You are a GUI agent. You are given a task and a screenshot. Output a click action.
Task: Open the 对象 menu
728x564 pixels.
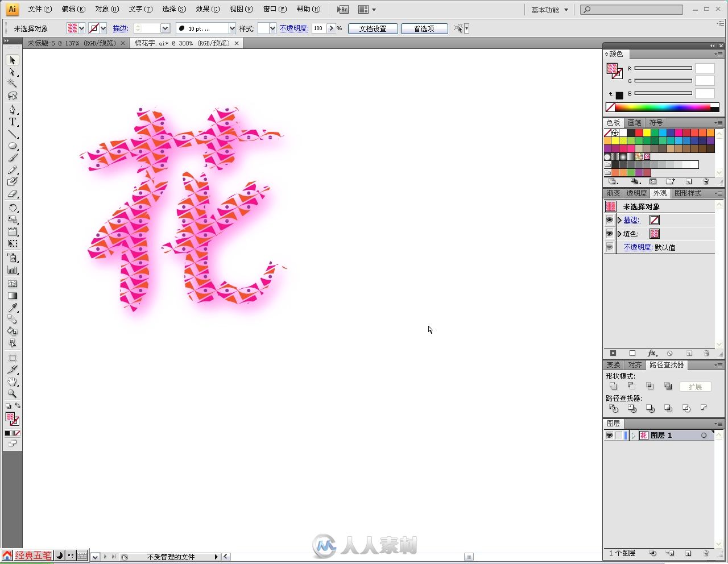click(x=107, y=9)
